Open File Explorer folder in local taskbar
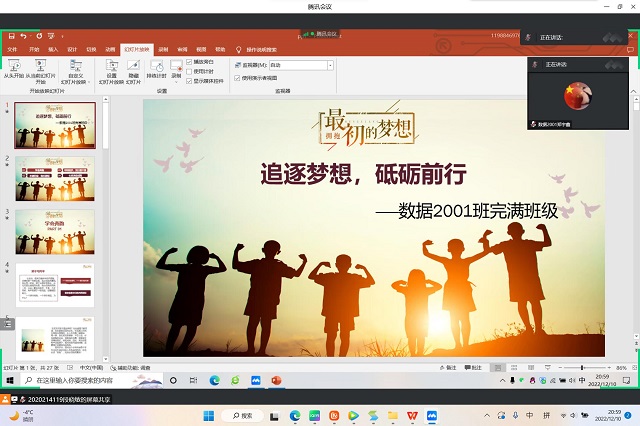 point(393,416)
